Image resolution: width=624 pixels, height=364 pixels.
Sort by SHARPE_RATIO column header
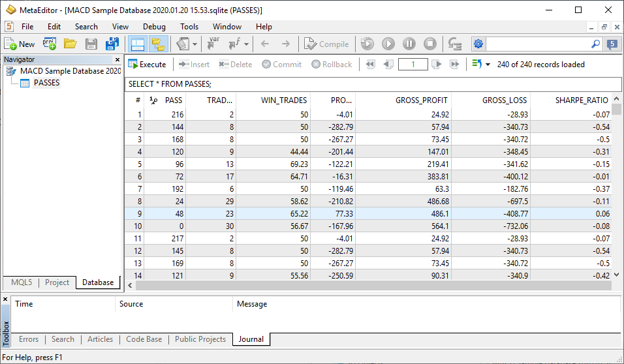[572, 100]
